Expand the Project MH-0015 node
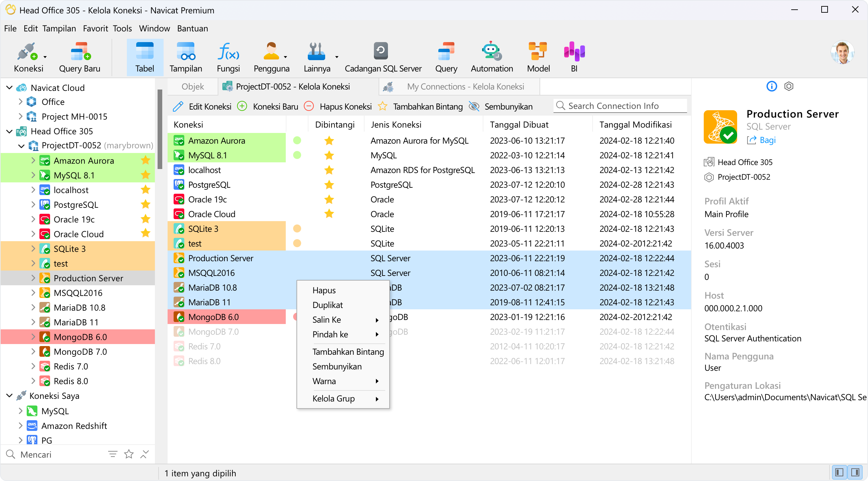Screen dimensions: 868x481 tap(20, 116)
